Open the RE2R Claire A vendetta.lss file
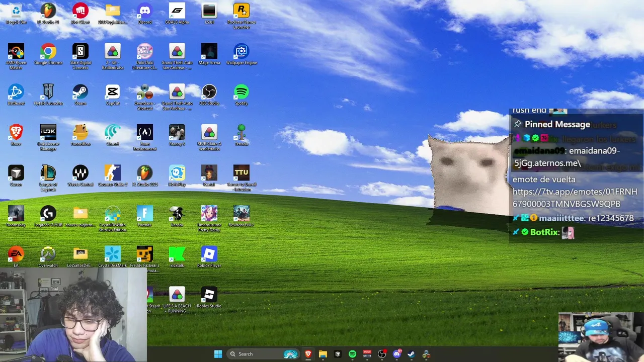This screenshot has height=362, width=644. [x=209, y=137]
